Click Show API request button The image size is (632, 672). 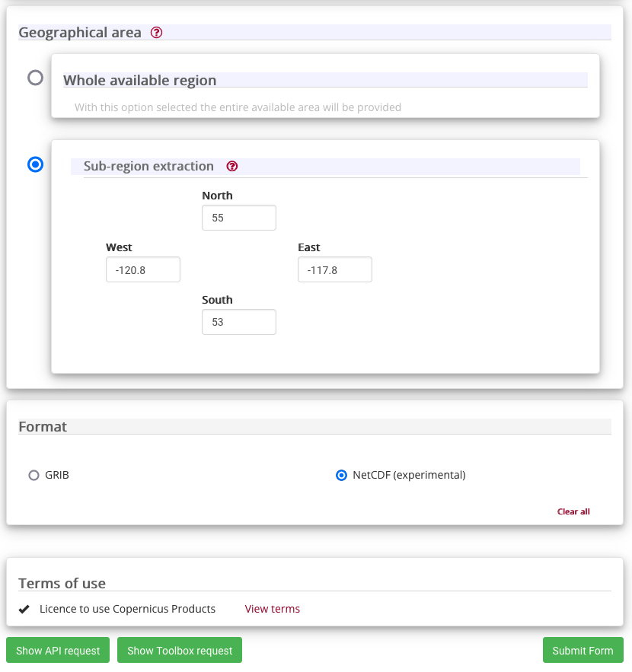tap(58, 650)
